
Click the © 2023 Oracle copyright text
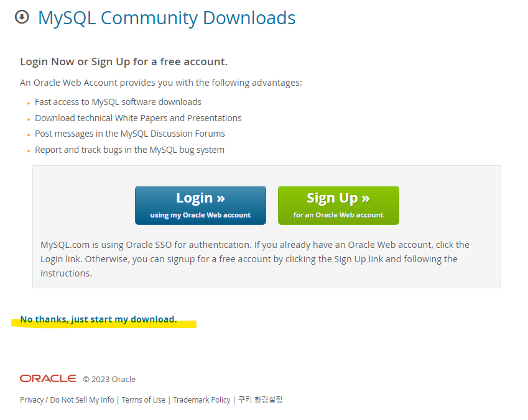point(109,379)
